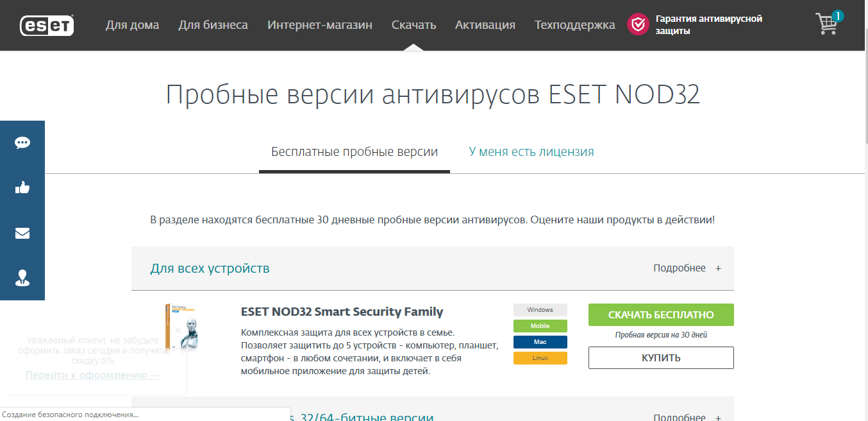Select the Бесплатные пробные версии tab

[355, 152]
